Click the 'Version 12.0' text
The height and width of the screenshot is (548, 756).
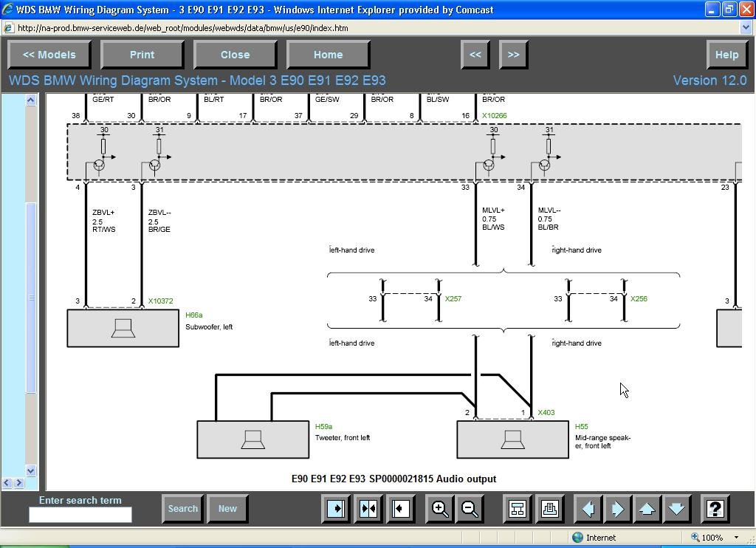click(709, 81)
